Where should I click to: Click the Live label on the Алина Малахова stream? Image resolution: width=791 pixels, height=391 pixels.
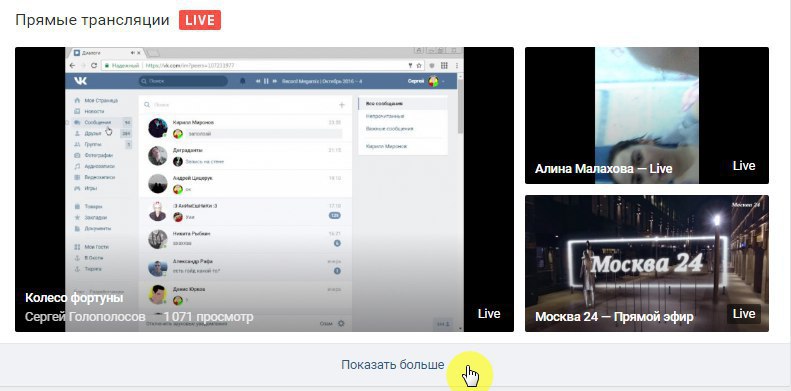744,166
